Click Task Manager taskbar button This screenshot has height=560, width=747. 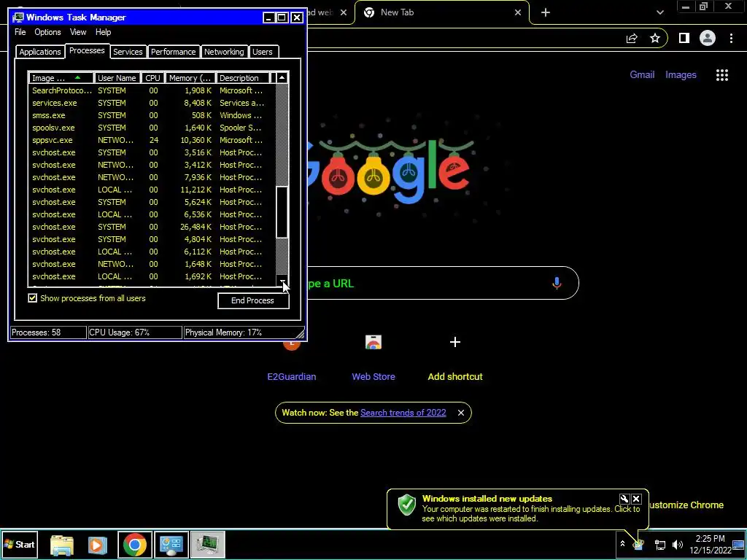[208, 545]
